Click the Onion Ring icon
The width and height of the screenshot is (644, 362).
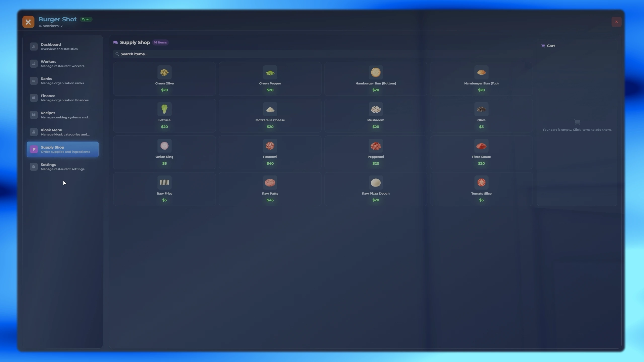[x=164, y=146]
